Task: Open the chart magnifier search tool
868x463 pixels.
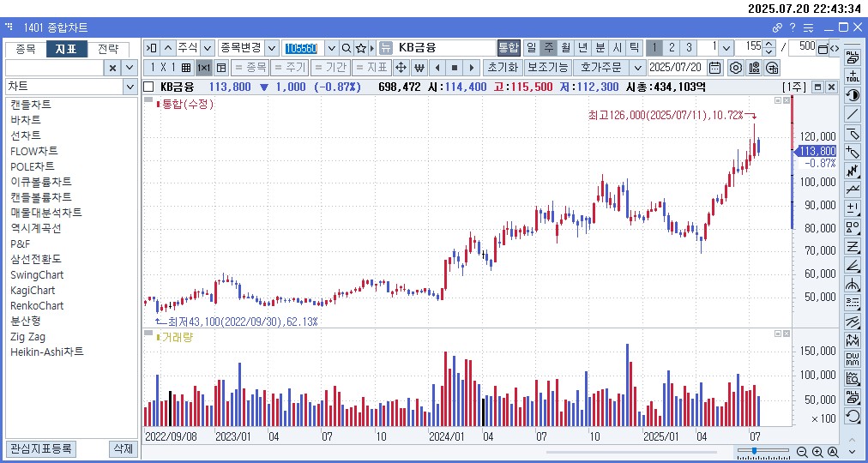Action: (x=853, y=379)
